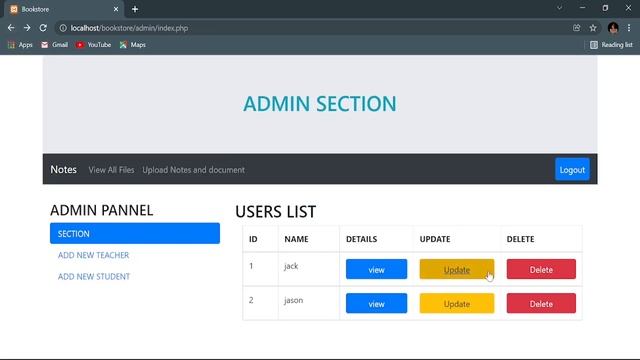The height and width of the screenshot is (360, 640).
Task: Open Upload Notes and document link
Action: [x=193, y=170]
